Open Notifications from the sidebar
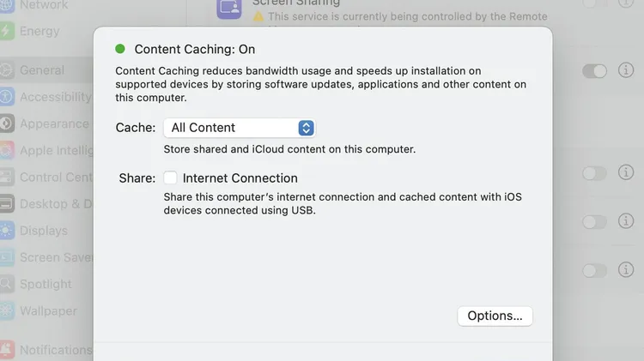 [x=56, y=350]
